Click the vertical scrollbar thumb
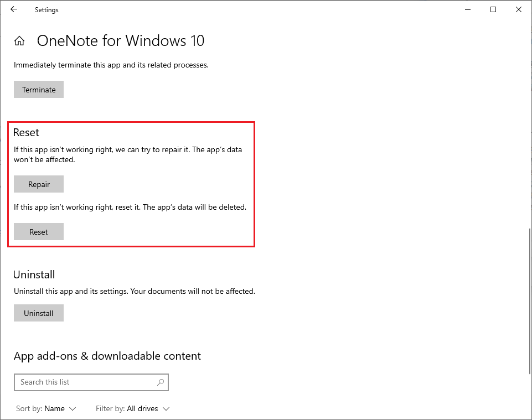 (529, 301)
